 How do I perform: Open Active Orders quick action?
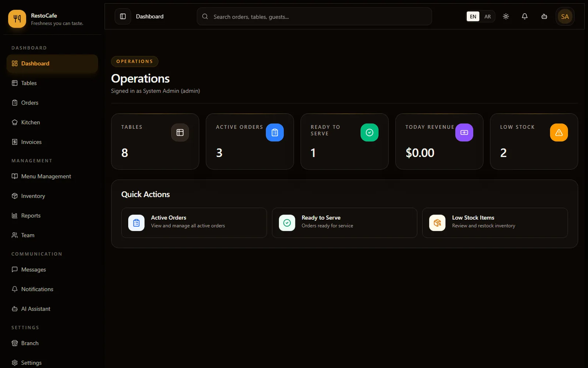(x=194, y=223)
